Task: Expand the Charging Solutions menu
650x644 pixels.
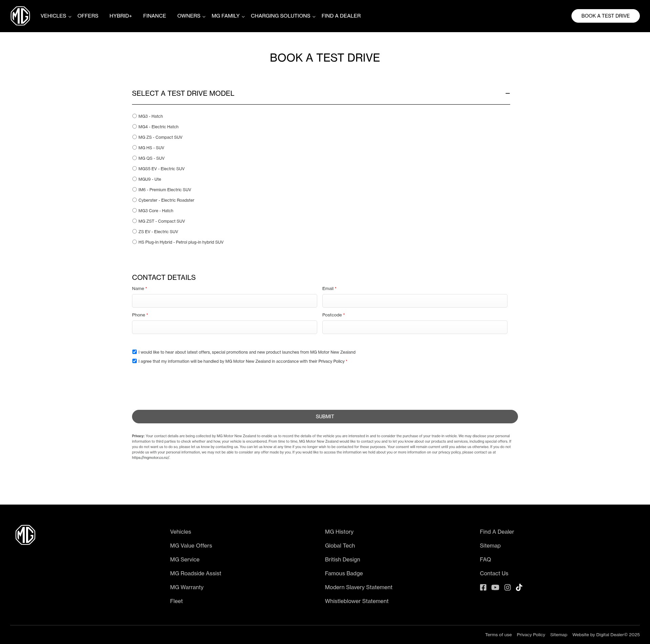Action: click(x=283, y=16)
